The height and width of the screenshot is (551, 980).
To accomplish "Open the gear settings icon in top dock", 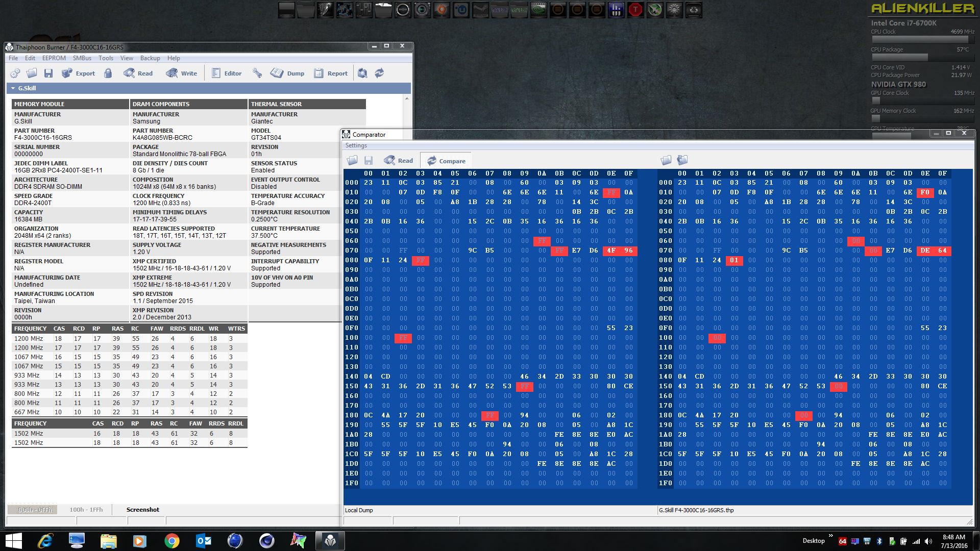I will [x=674, y=10].
